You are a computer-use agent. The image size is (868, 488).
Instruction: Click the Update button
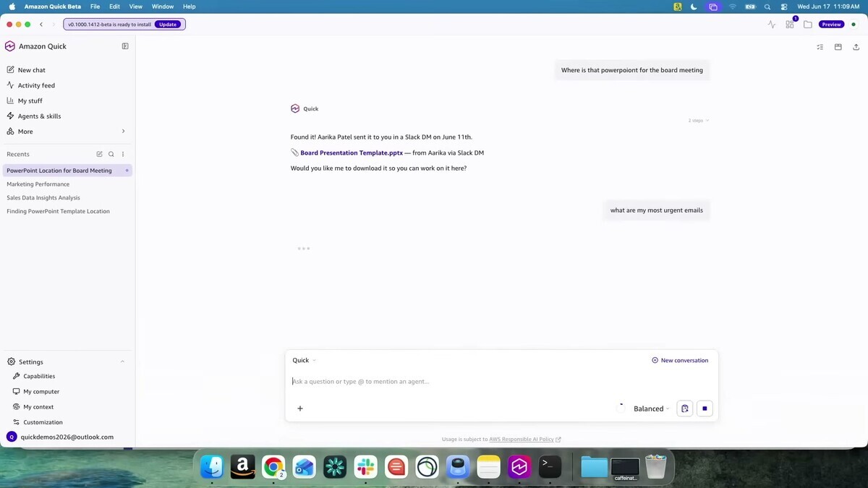click(x=168, y=25)
